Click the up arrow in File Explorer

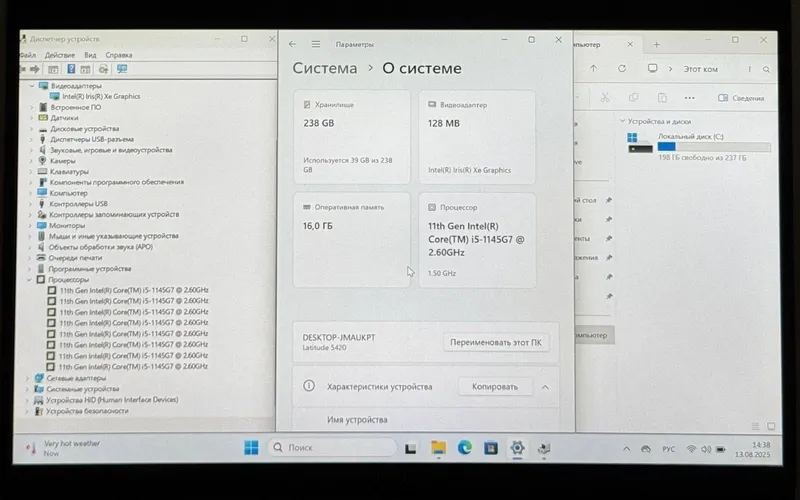593,68
